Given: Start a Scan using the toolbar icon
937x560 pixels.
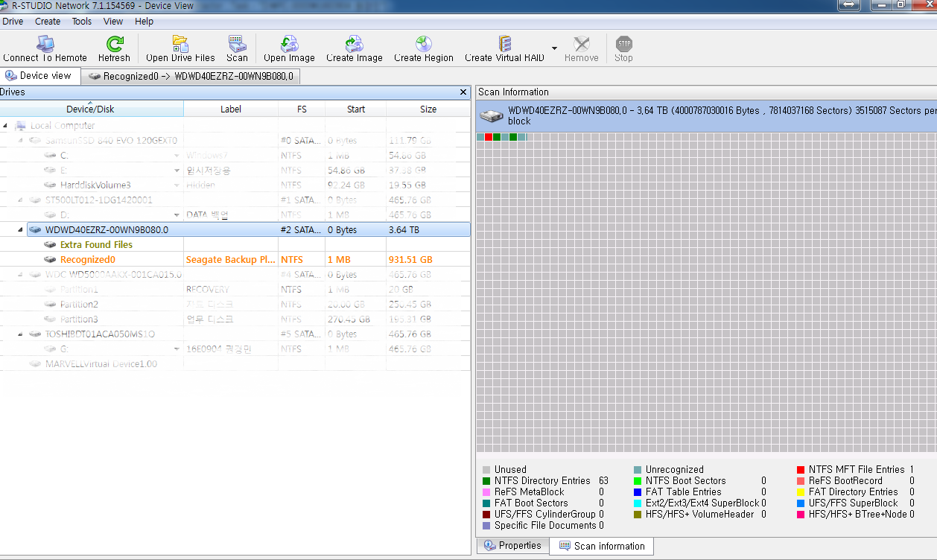Looking at the screenshot, I should coord(237,44).
